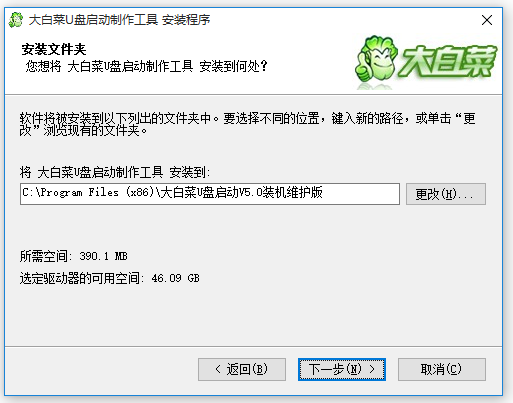Click the 安装文件夹 heading
Screen dimensions: 513x403
pyautogui.click(x=54, y=49)
